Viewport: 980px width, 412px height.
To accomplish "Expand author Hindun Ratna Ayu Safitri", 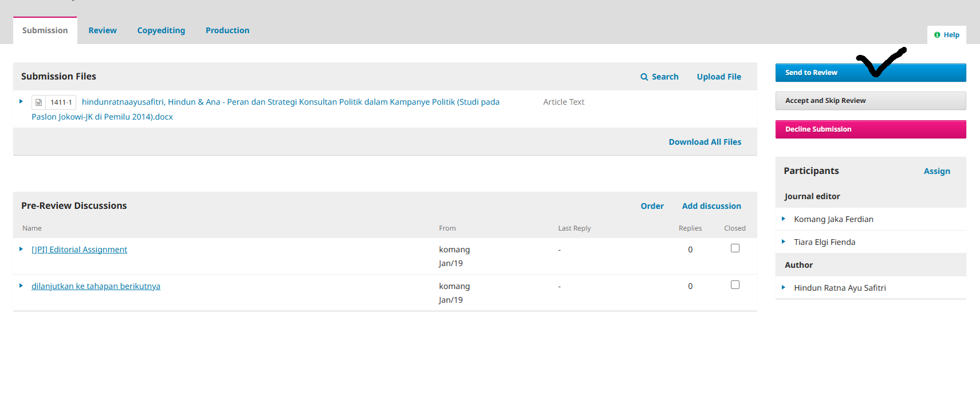I will (x=784, y=287).
